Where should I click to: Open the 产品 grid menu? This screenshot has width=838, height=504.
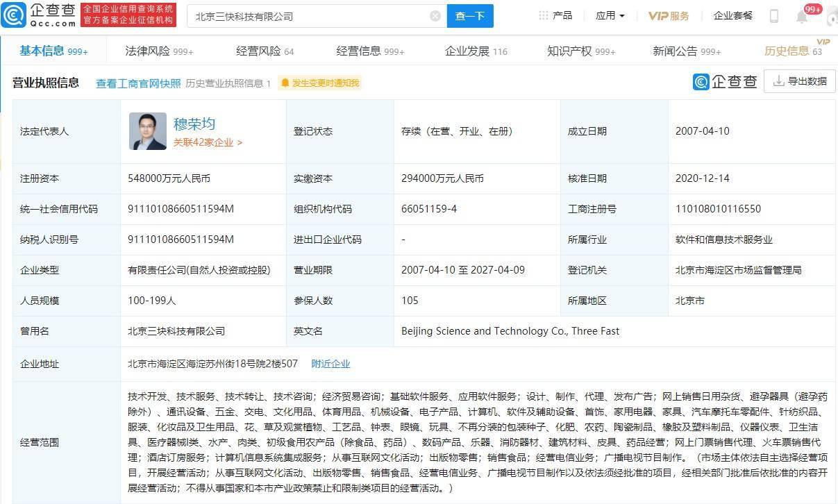(x=555, y=15)
